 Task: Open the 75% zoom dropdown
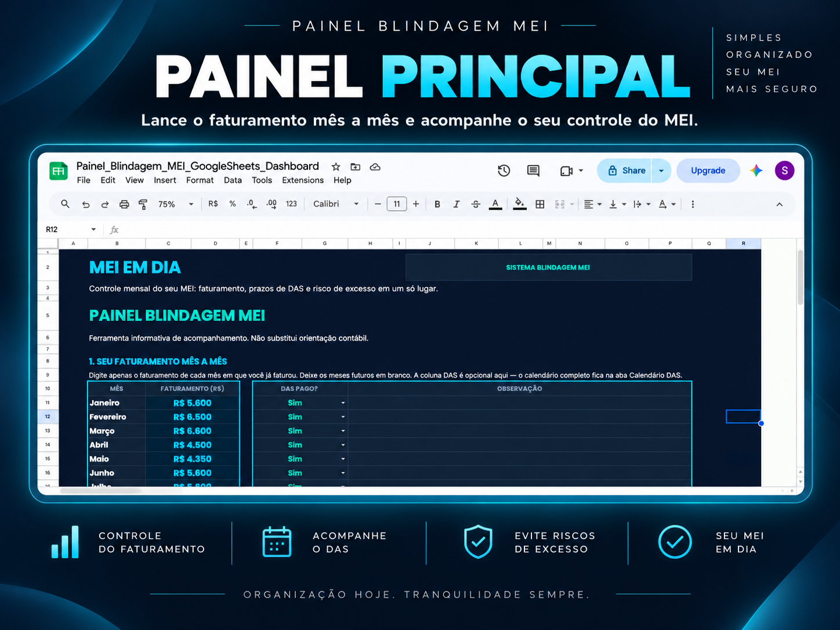[176, 204]
